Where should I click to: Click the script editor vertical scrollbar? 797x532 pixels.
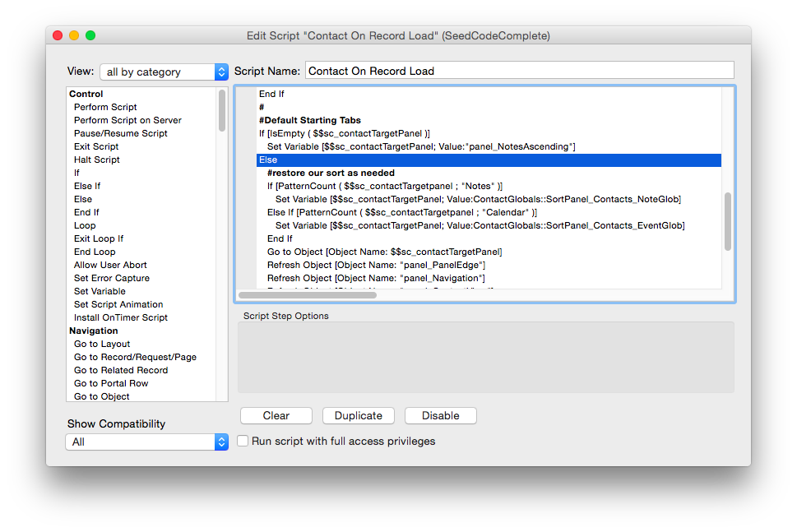click(727, 221)
